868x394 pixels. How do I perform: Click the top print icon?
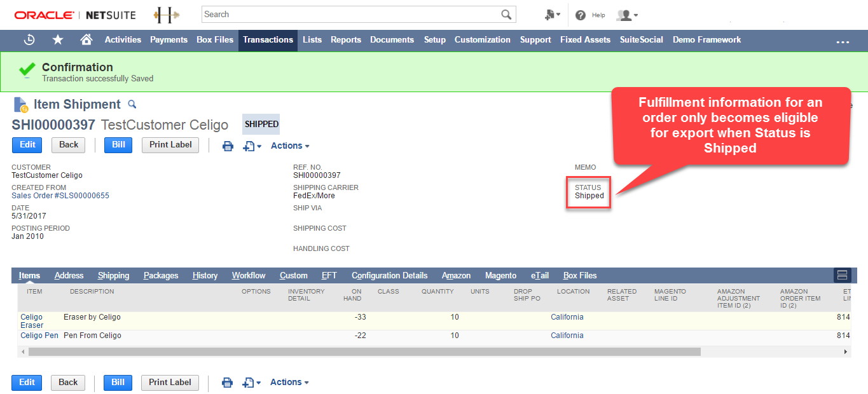pyautogui.click(x=228, y=146)
